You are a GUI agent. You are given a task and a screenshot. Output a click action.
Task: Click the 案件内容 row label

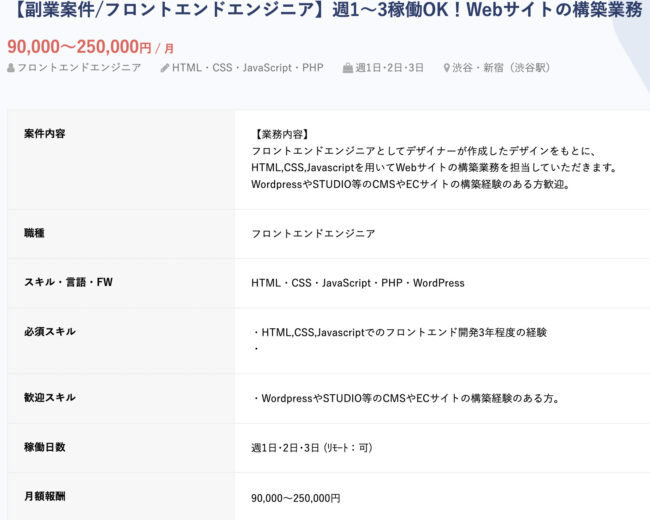[x=45, y=134]
